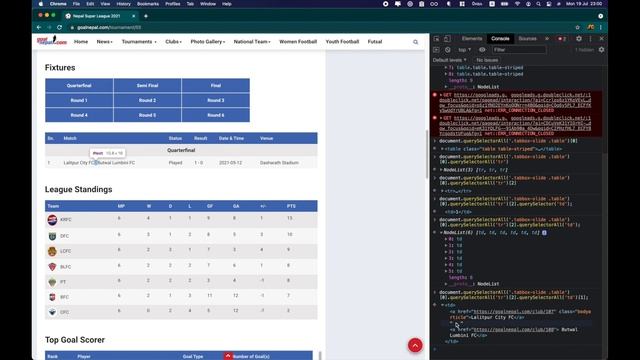Click the Butwal Lumbini FC match link
This screenshot has width=640, height=360.
click(117, 163)
